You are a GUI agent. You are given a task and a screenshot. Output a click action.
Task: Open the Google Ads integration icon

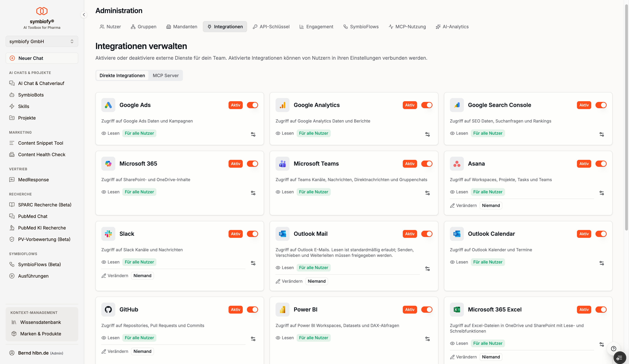(x=108, y=105)
